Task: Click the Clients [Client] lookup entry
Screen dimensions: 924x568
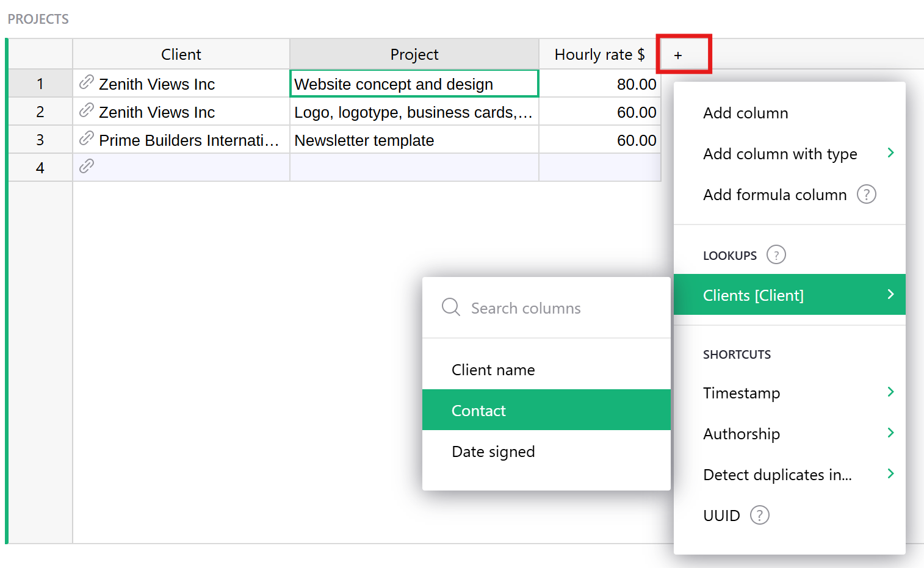Action: coord(753,295)
